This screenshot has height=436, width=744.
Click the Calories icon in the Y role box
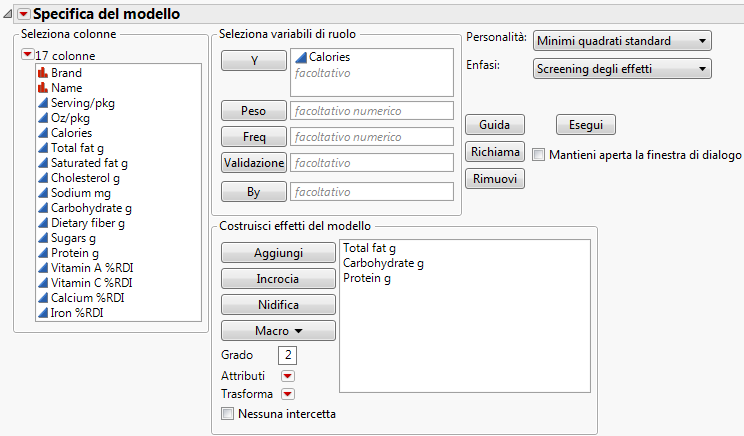coord(300,58)
